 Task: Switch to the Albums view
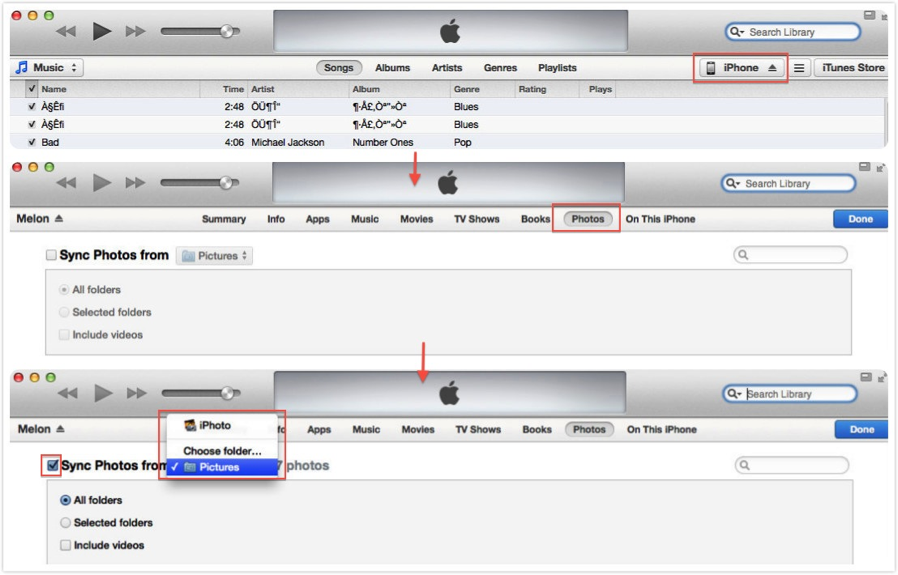(392, 68)
